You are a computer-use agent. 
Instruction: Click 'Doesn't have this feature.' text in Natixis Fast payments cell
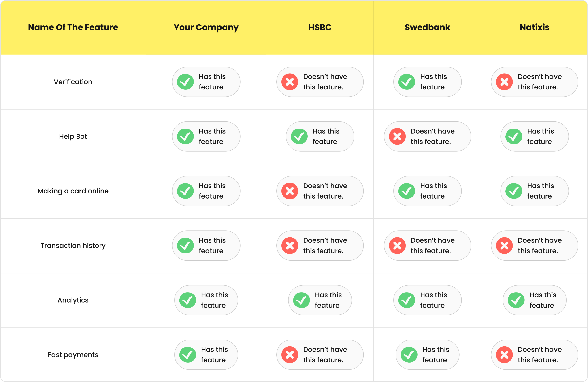(540, 355)
